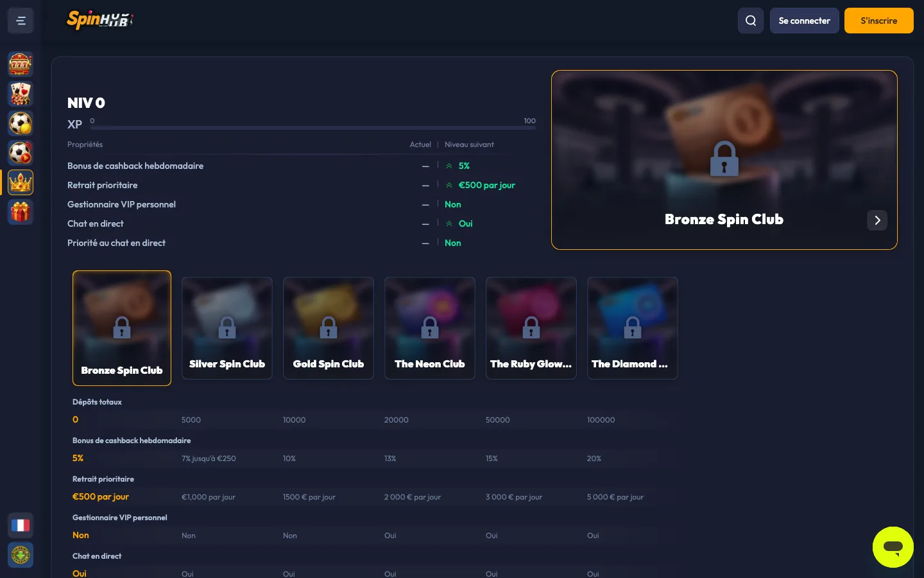The image size is (924, 578).
Task: Click the 20000 deposit value
Action: coord(397,420)
